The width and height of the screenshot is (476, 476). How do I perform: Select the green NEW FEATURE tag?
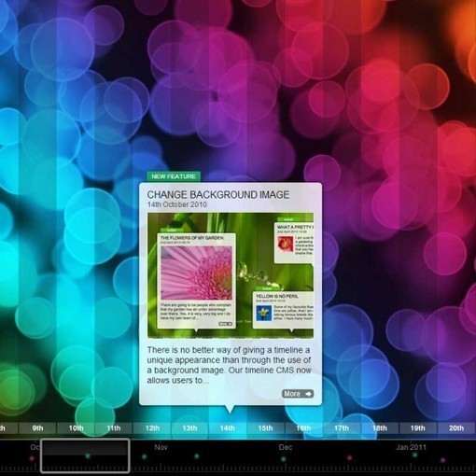point(174,176)
